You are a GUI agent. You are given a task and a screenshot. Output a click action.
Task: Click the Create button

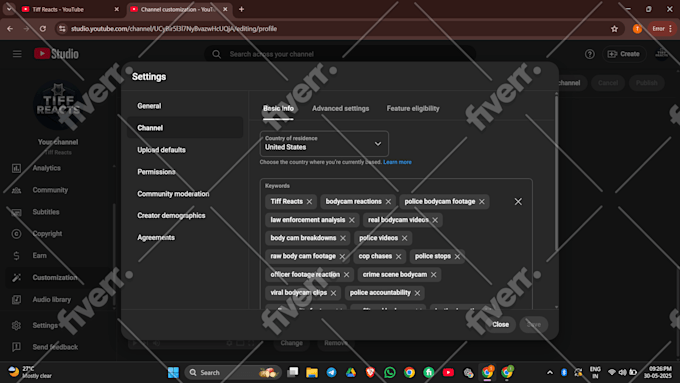point(624,54)
